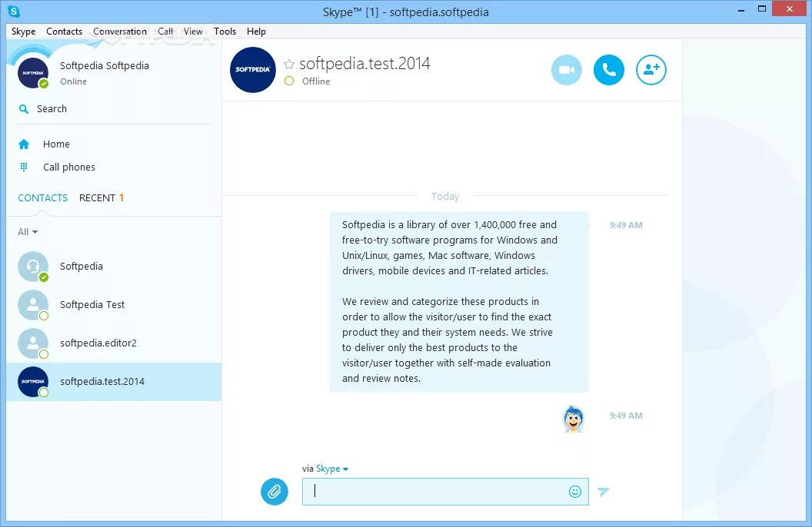Open Call phones
The width and height of the screenshot is (812, 527).
[69, 167]
